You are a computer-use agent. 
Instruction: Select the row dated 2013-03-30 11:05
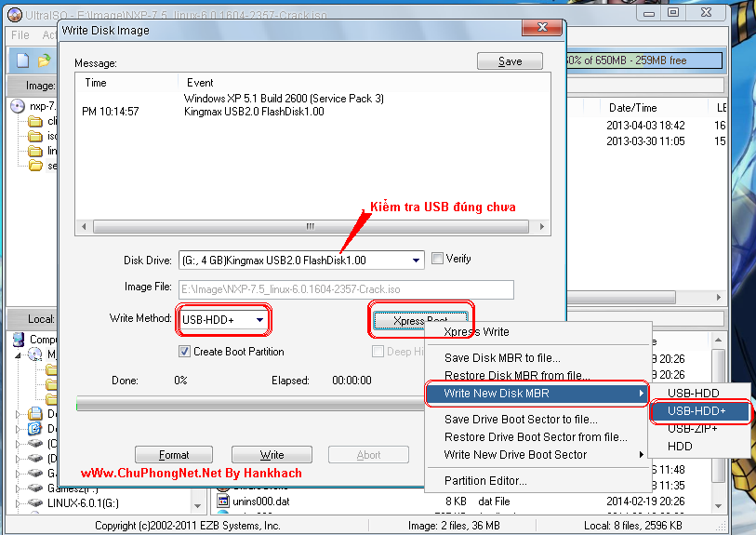(645, 141)
